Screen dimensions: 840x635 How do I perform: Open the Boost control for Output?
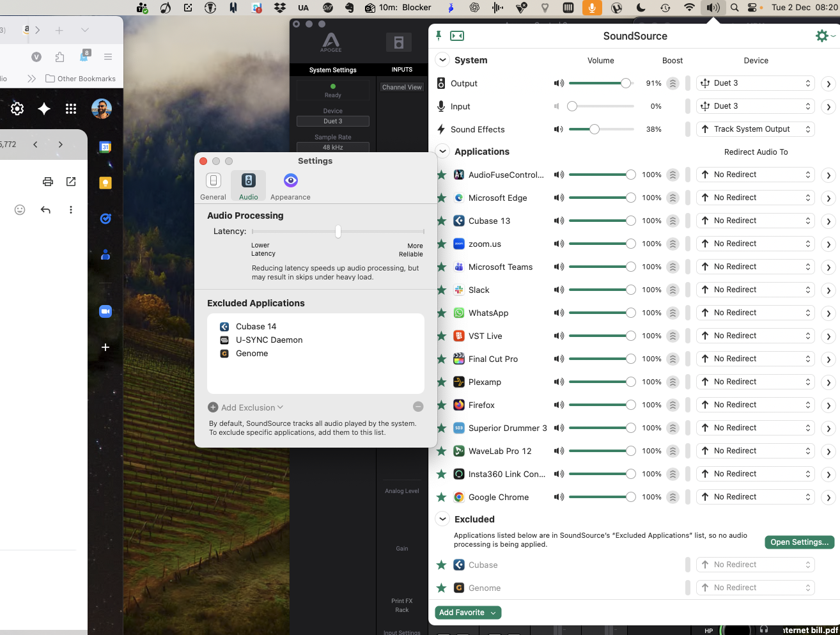673,83
